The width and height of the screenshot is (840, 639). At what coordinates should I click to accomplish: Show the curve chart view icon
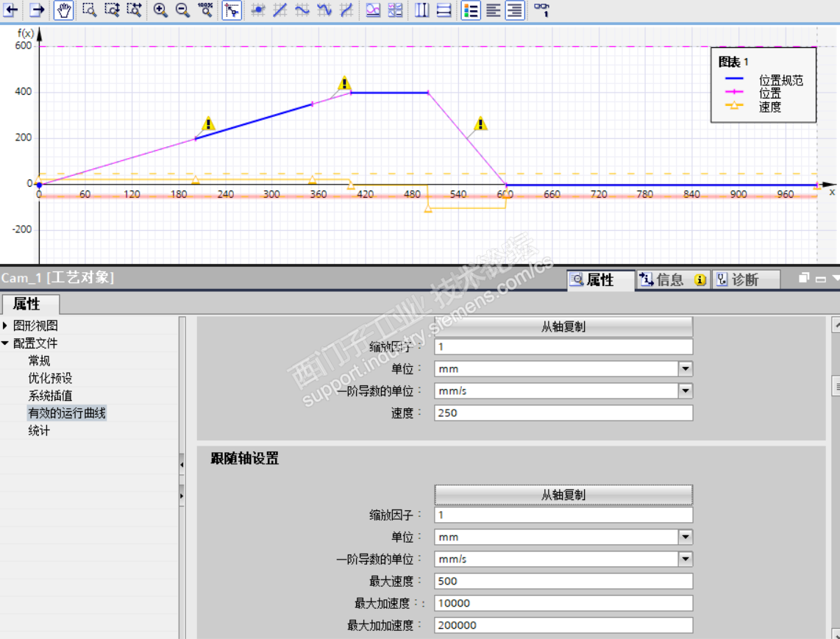pyautogui.click(x=373, y=10)
